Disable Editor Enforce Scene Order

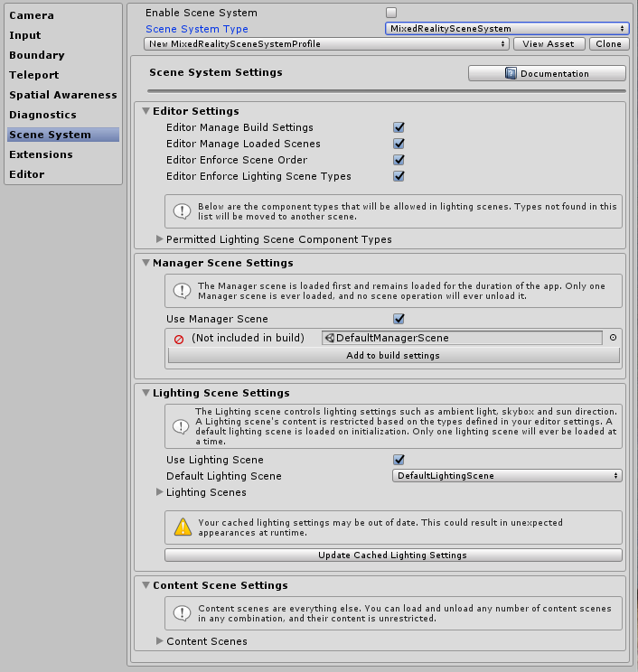point(399,161)
